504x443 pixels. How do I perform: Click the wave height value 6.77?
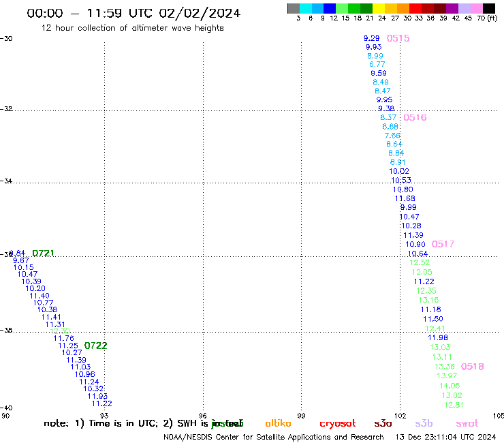point(377,64)
